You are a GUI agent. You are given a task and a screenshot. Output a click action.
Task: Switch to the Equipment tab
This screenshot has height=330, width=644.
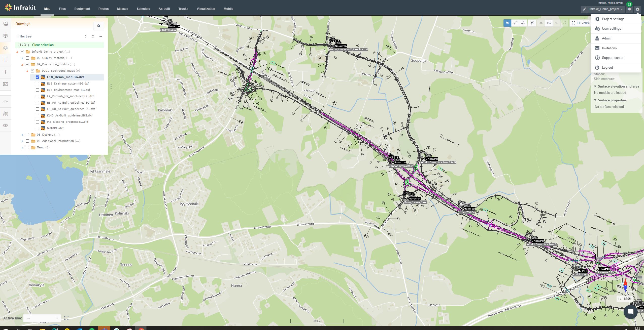click(82, 9)
